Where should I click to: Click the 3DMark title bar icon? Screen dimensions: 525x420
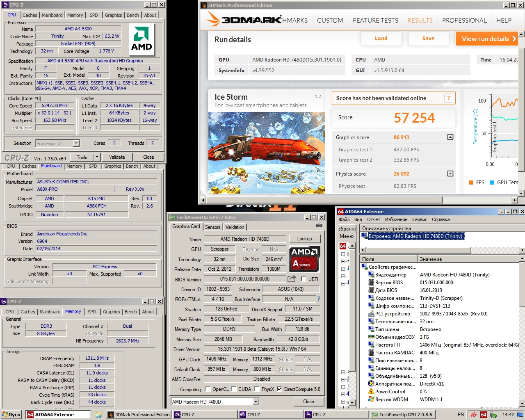(x=204, y=5)
